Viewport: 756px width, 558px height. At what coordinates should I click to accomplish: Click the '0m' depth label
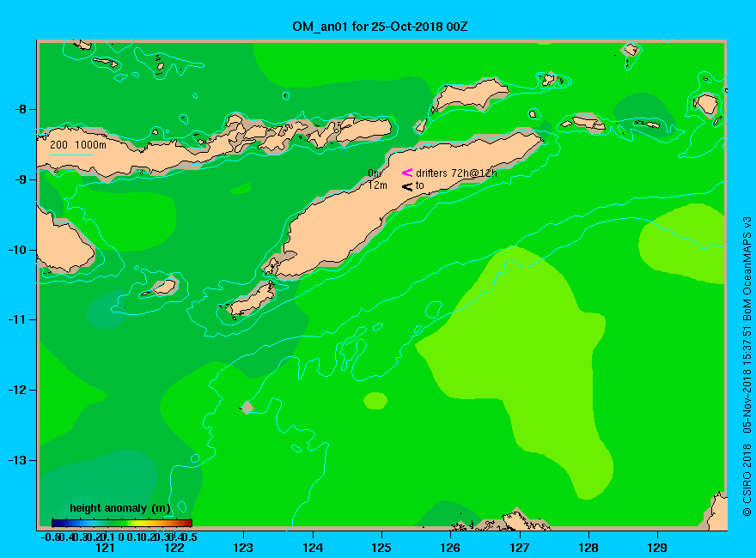(x=375, y=173)
